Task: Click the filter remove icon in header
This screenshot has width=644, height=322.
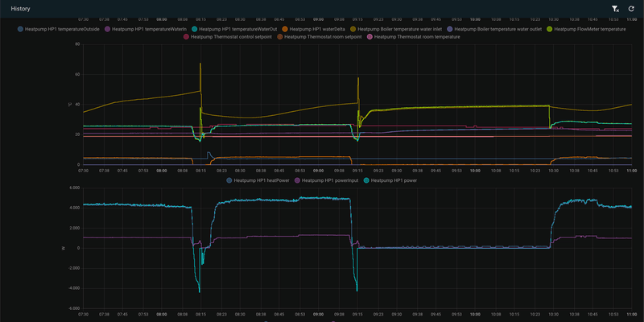Action: click(614, 8)
